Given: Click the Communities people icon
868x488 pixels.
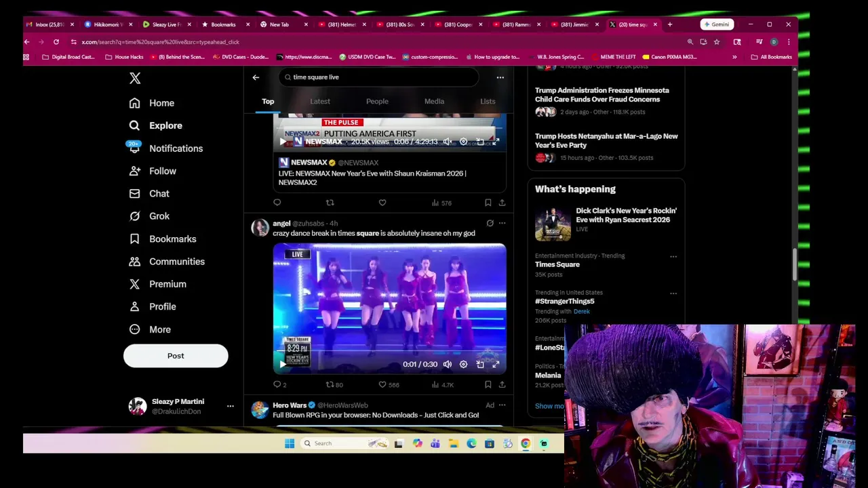Looking at the screenshot, I should tap(135, 262).
